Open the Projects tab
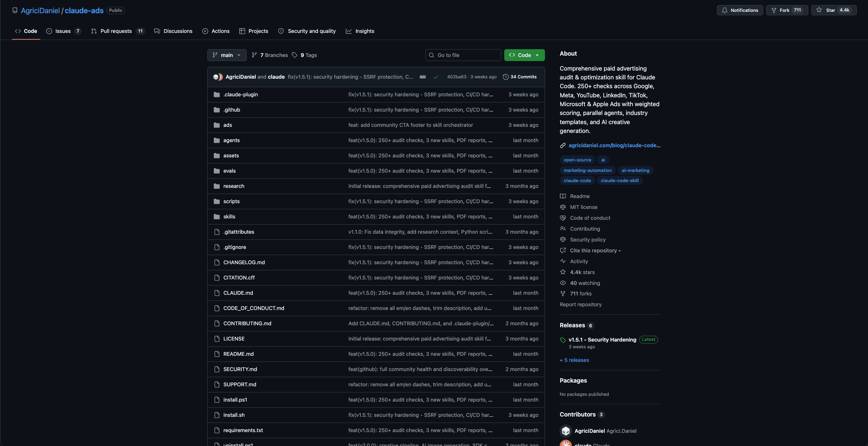Screen dimensions: 868x446 pos(253,31)
